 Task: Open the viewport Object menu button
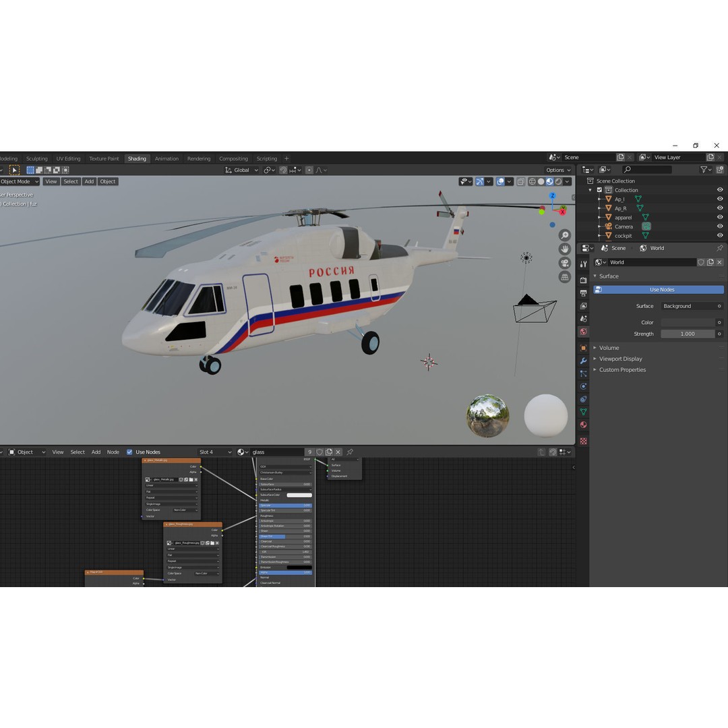click(x=108, y=181)
